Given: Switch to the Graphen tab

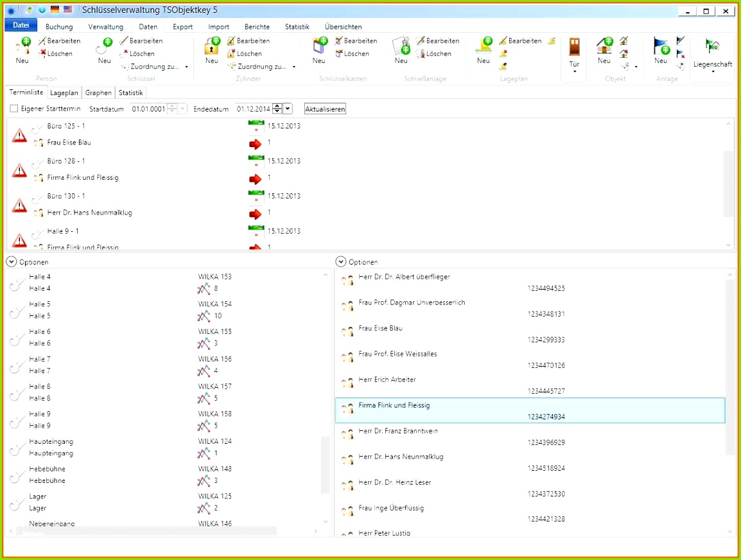Looking at the screenshot, I should 98,92.
